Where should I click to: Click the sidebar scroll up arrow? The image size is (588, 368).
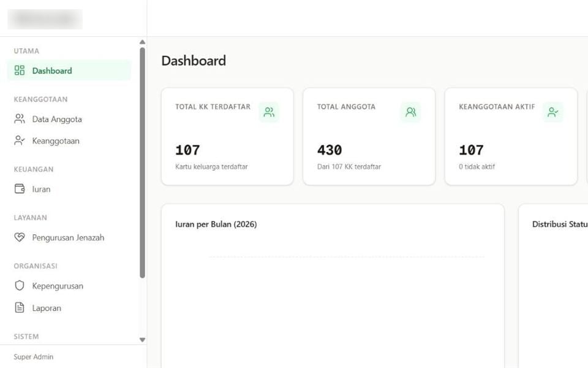pos(142,42)
